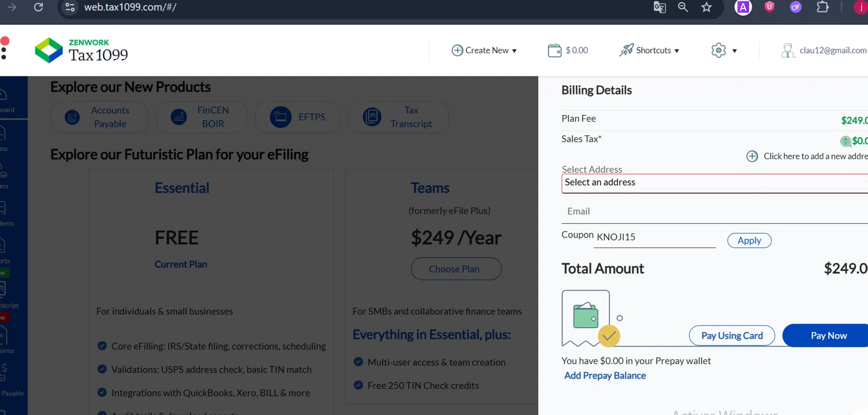Click Pay Using Card button

point(732,335)
